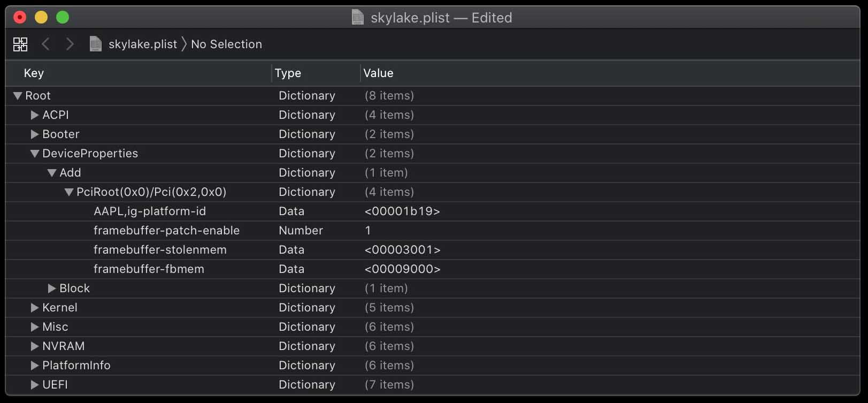Expand the ACPI dictionary
868x403 pixels.
pyautogui.click(x=35, y=115)
